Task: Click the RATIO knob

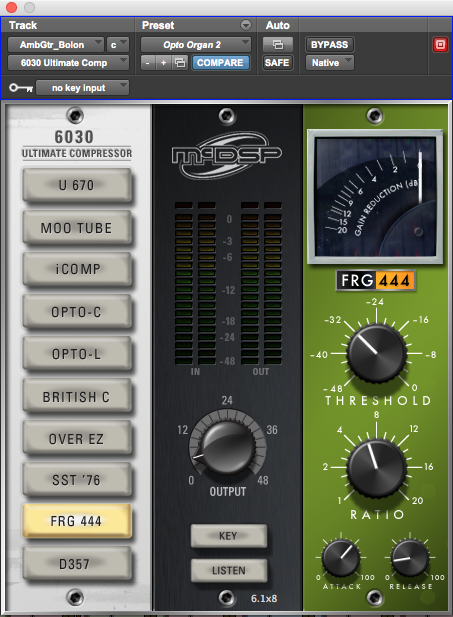Action: [x=377, y=468]
